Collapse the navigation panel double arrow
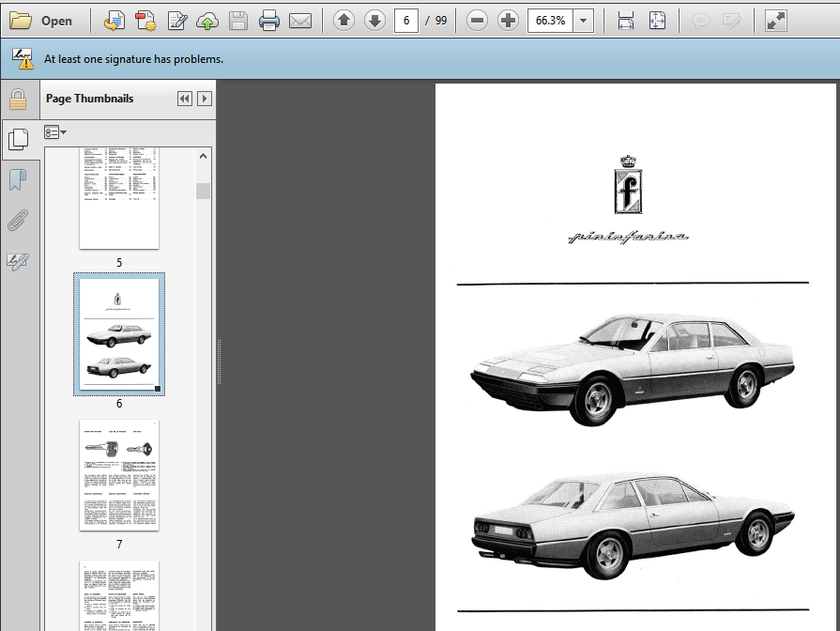Image resolution: width=840 pixels, height=631 pixels. [x=185, y=99]
